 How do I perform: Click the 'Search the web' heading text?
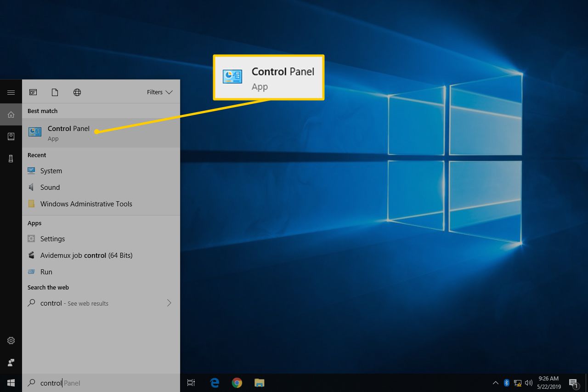tap(48, 287)
